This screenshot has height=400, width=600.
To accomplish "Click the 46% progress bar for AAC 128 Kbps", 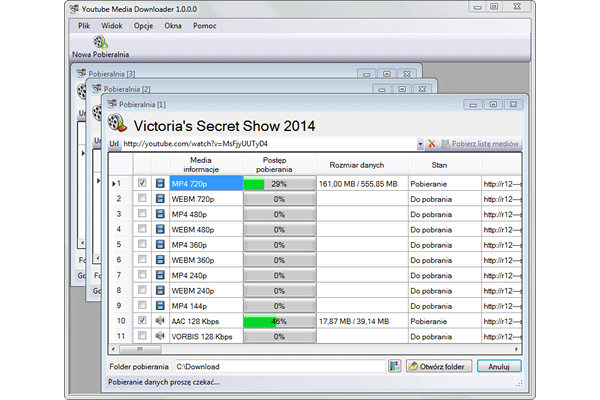I will (x=280, y=321).
